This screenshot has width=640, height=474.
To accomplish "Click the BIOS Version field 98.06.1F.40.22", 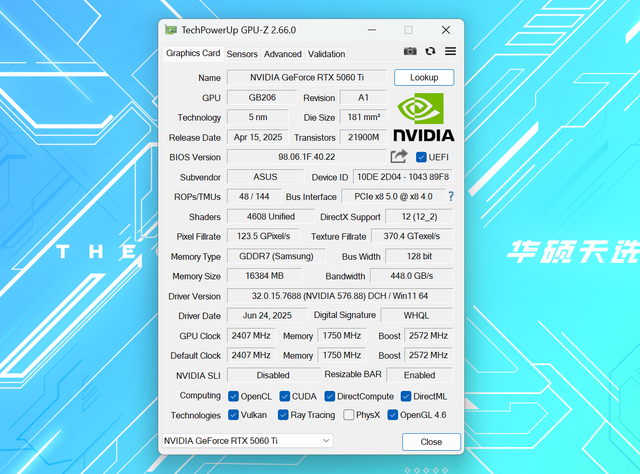I will click(307, 157).
